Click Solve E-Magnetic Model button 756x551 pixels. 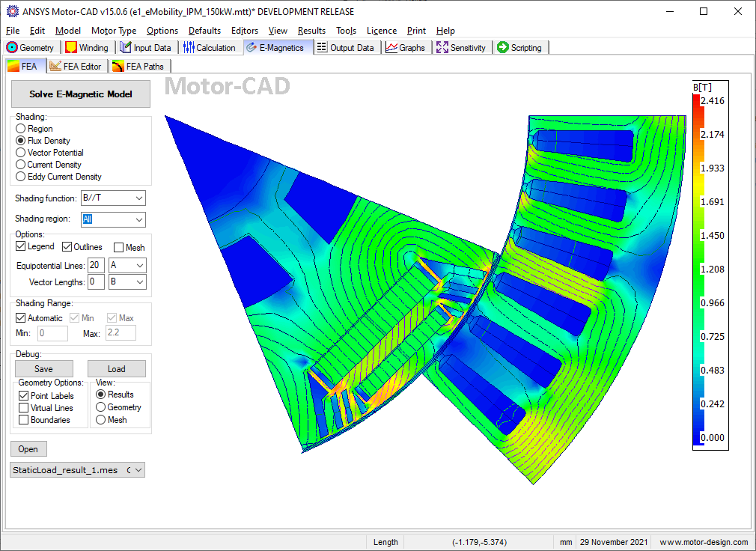(x=81, y=94)
